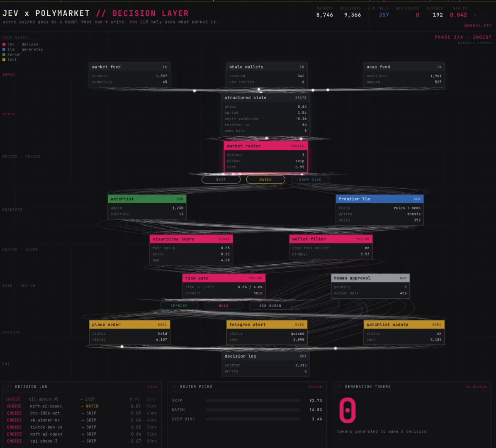Click the LLM CALLS 357 header stat
Screen dimensions: 496x448
(x=379, y=12)
